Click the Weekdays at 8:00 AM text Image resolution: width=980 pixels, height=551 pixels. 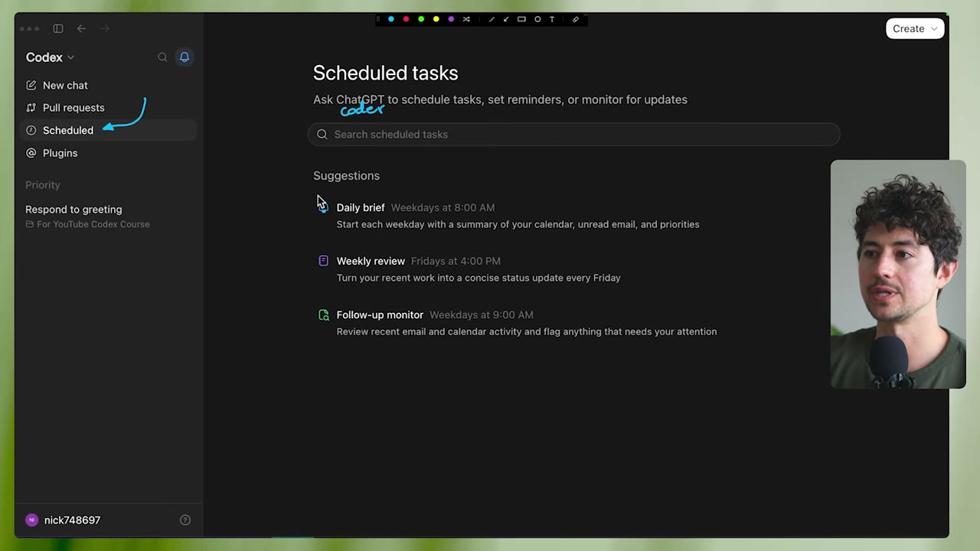tap(443, 207)
